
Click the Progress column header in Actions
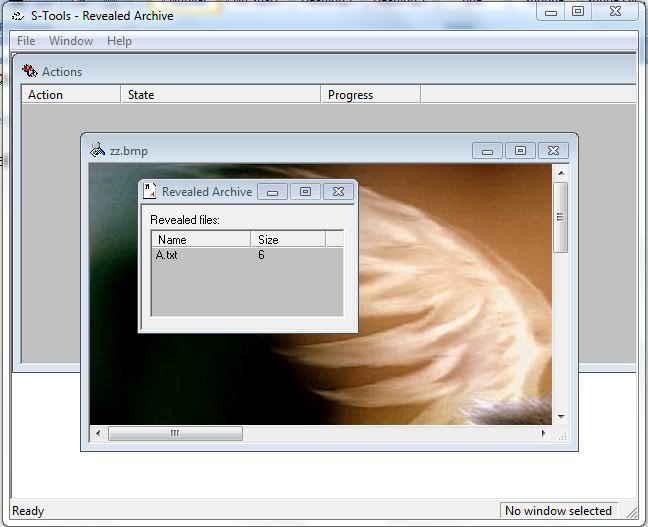[x=370, y=95]
